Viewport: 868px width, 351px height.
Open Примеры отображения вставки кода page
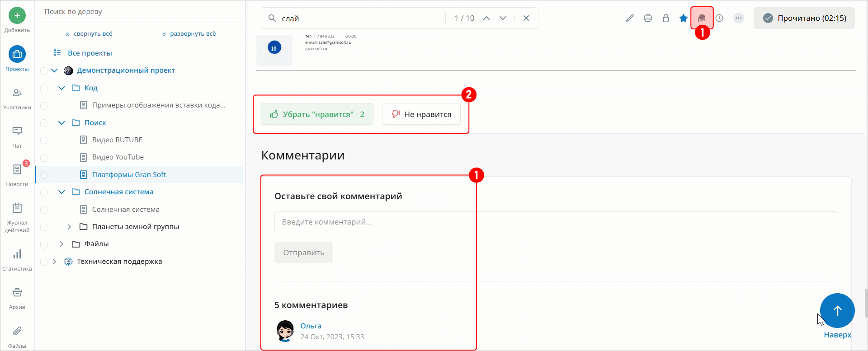(x=159, y=105)
